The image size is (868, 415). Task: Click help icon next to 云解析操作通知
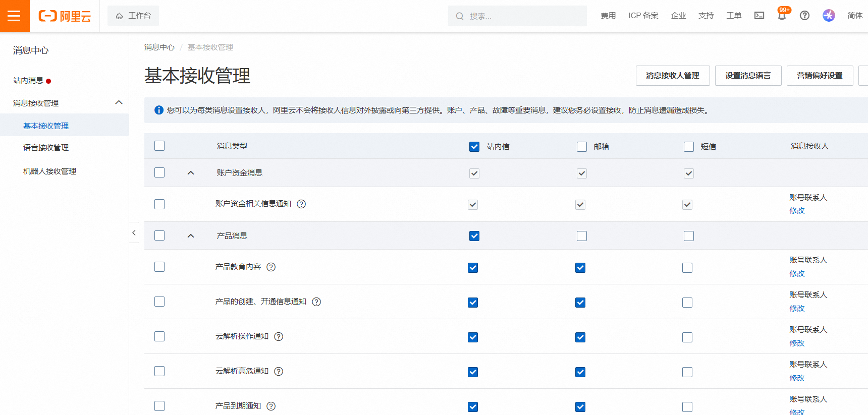coord(279,336)
